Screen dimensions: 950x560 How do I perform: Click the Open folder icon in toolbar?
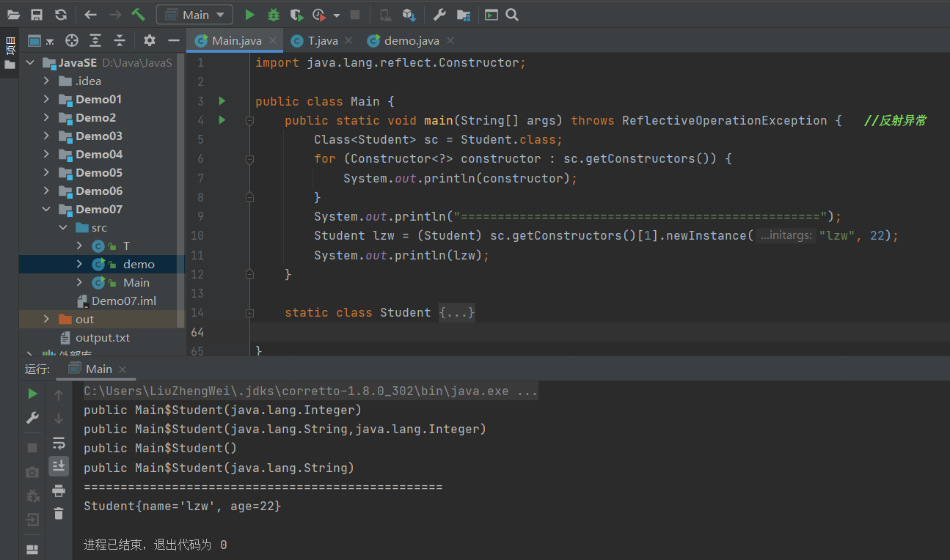pos(13,15)
